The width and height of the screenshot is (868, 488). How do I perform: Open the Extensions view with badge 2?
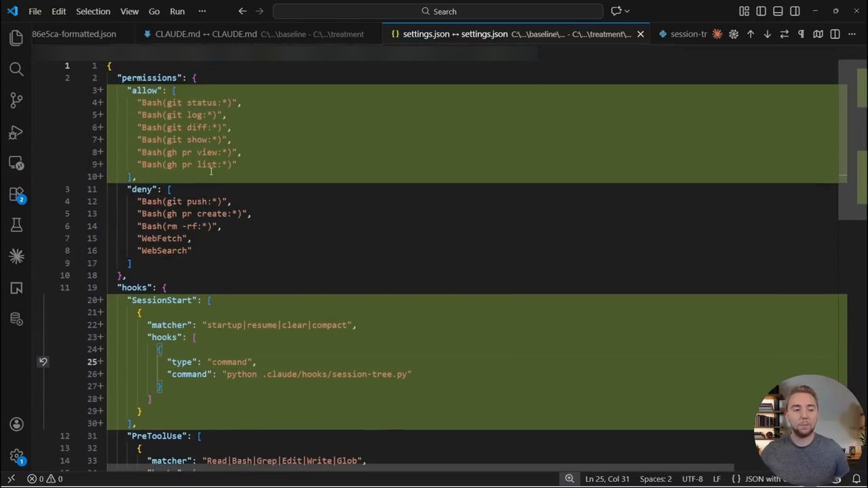(16, 195)
